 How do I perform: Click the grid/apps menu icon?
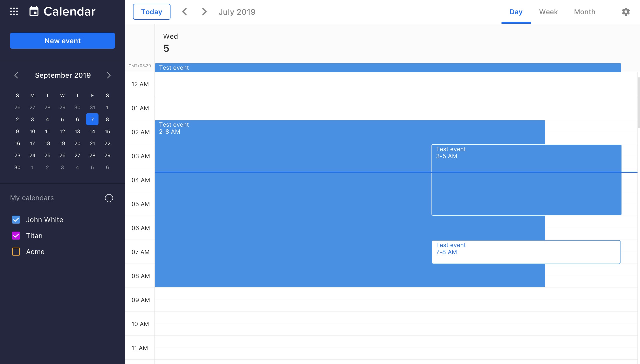(14, 11)
